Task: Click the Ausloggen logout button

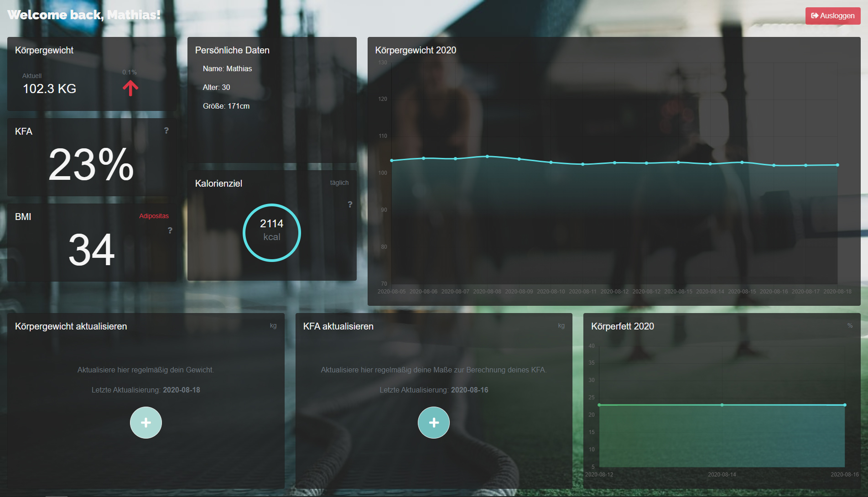Action: pos(832,16)
